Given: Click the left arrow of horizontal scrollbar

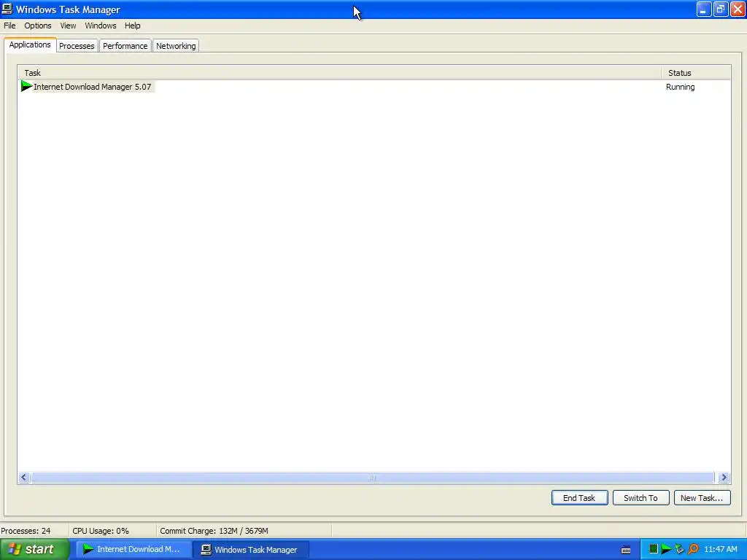Looking at the screenshot, I should pos(24,477).
